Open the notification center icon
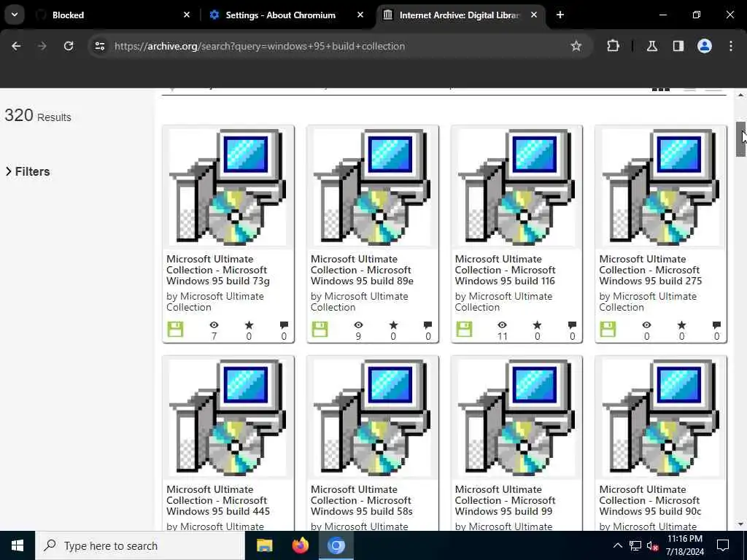747x560 pixels. coord(723,545)
